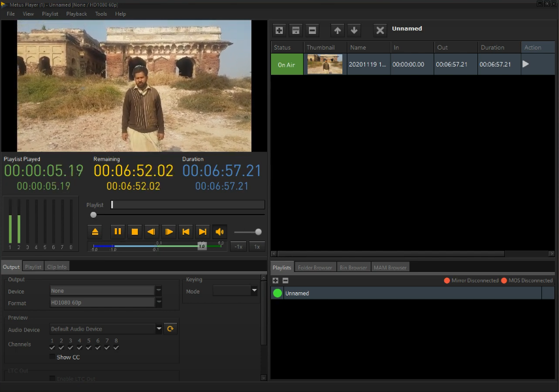Viewport: 559px width, 392px height.
Task: Step one frame forward
Action: (168, 232)
